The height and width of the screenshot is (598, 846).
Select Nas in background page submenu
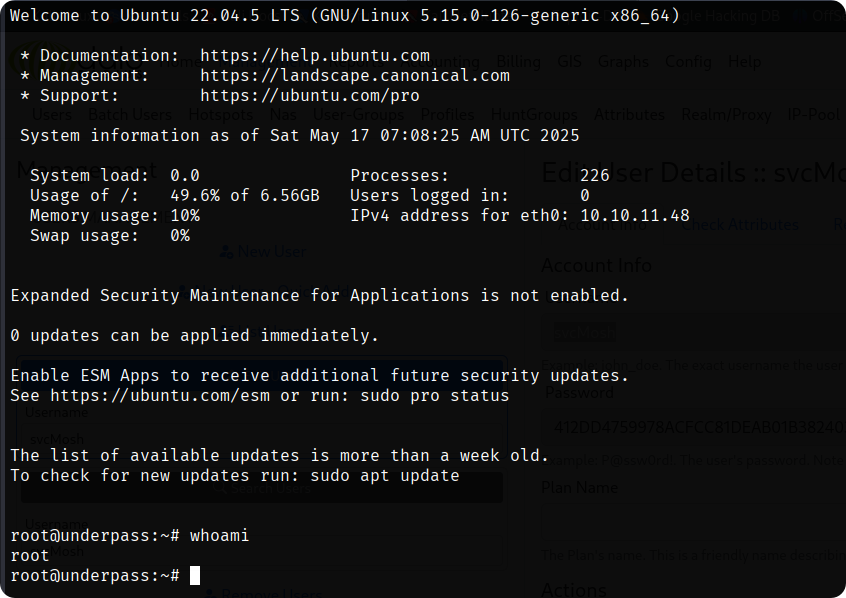pos(283,114)
